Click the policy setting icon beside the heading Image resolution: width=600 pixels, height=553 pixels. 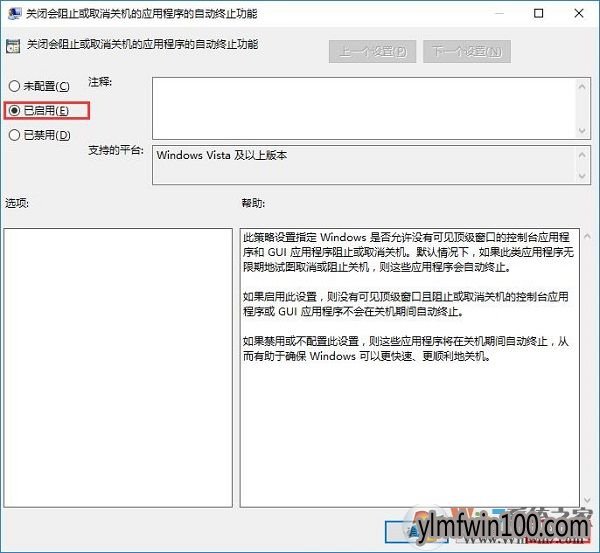click(13, 46)
